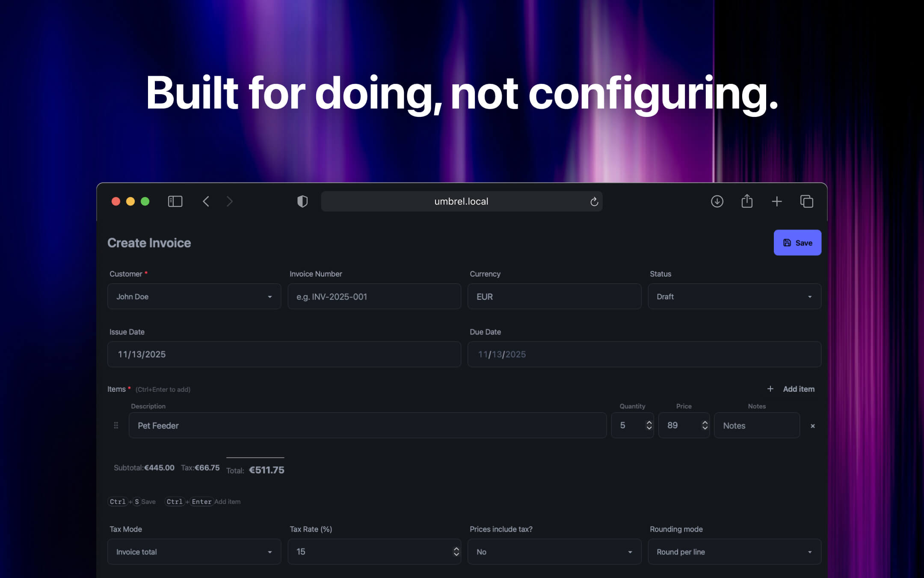Expand the Status dropdown set to Draft
Screen dimensions: 924x578
point(734,296)
